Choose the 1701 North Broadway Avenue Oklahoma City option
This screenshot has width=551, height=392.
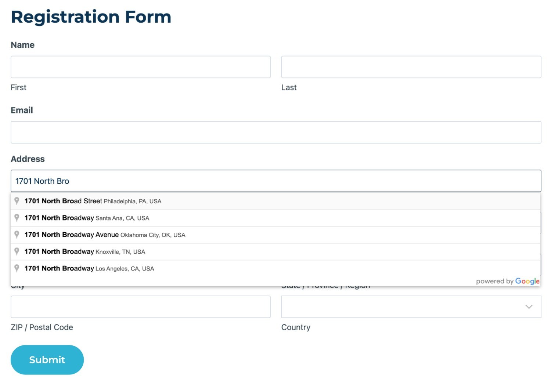pos(105,235)
